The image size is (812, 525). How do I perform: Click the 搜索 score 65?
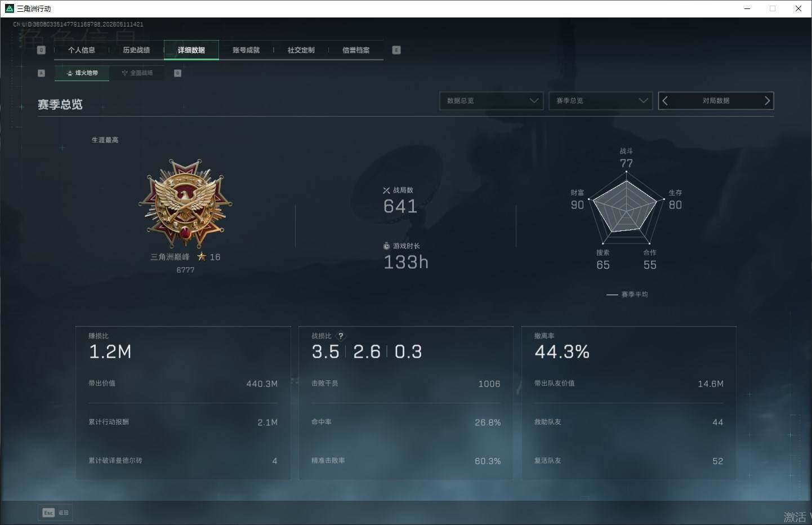tap(603, 265)
